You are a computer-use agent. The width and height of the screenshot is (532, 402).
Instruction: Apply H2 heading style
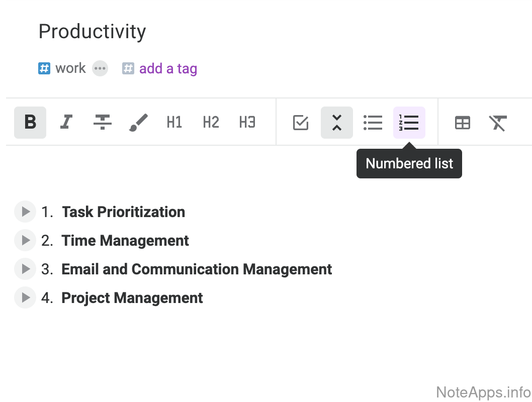tap(211, 122)
